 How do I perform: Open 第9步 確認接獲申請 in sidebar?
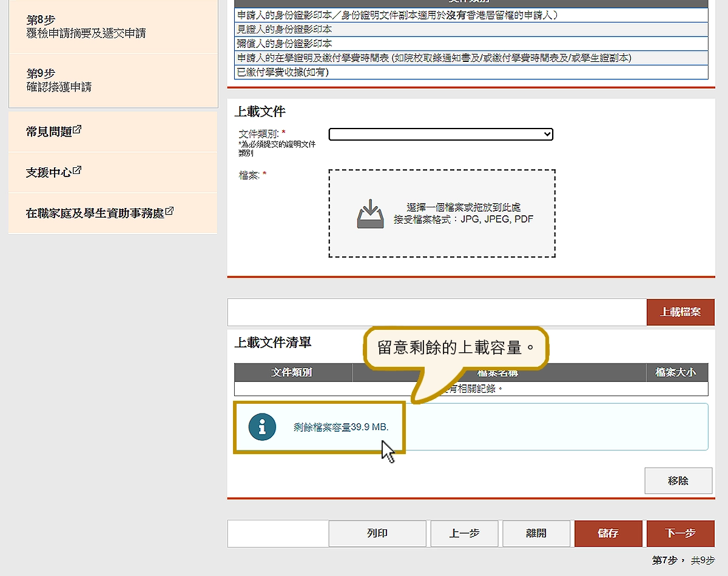(59, 80)
